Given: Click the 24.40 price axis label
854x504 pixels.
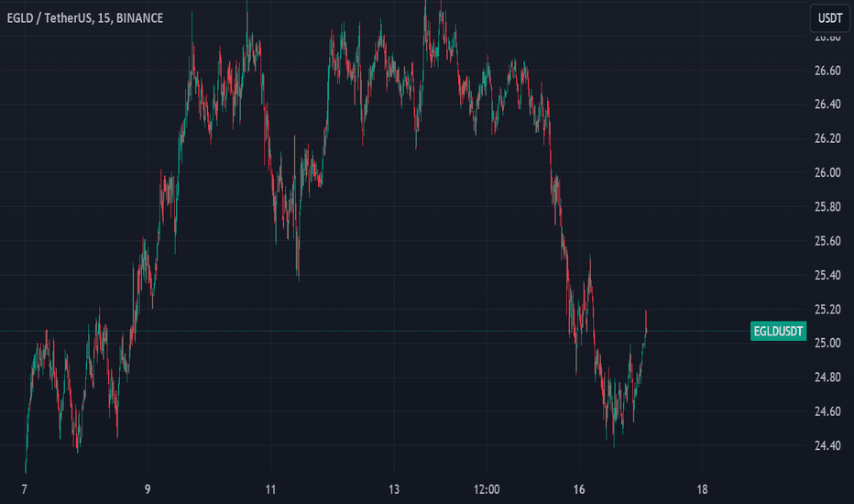Looking at the screenshot, I should (x=827, y=445).
